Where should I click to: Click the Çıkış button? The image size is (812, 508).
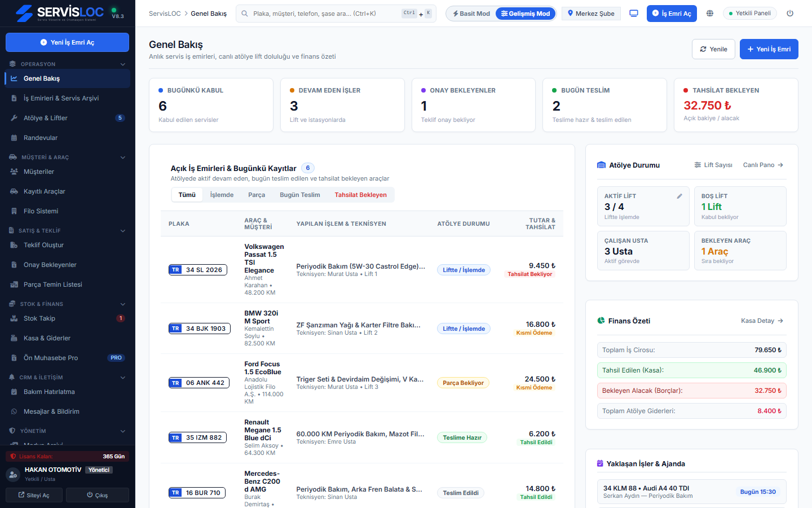click(x=98, y=495)
